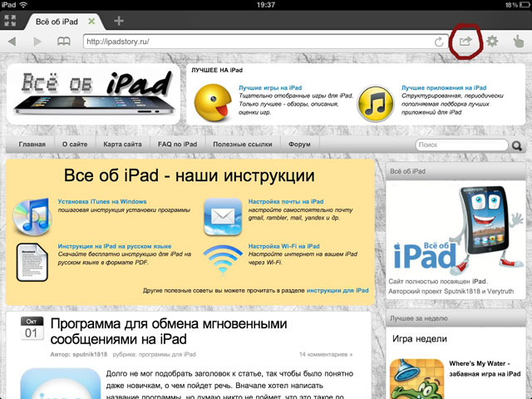Tap the iTunes CD icon
The width and height of the screenshot is (532, 399).
coord(32,217)
